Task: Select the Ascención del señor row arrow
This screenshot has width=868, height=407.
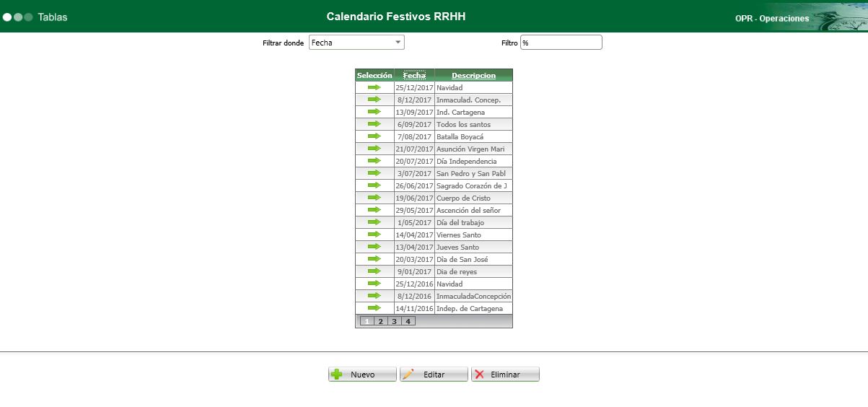Action: click(x=374, y=210)
